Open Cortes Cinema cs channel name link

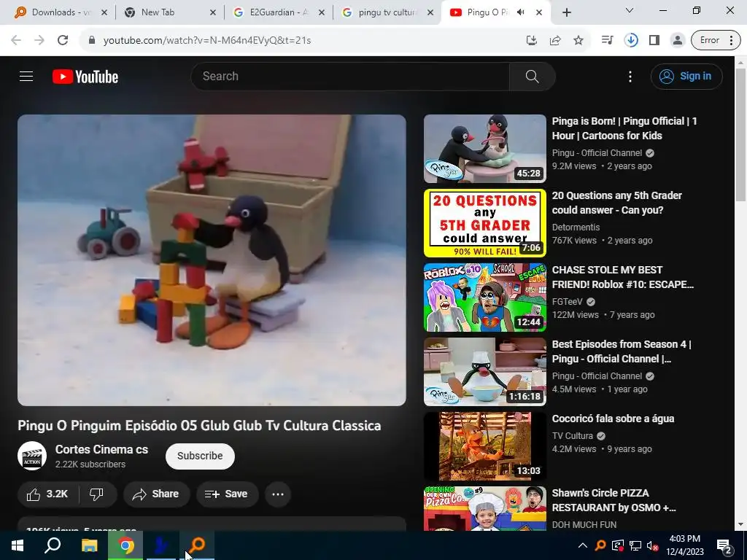tap(101, 449)
